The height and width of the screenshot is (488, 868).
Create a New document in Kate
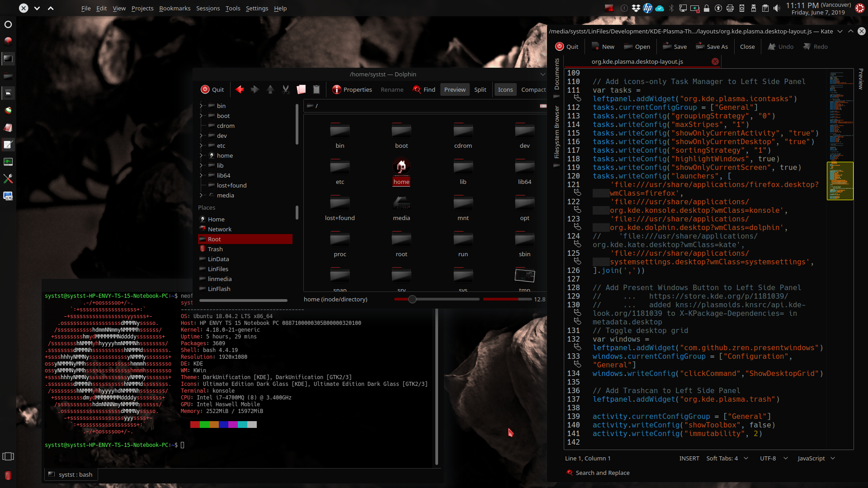tap(603, 47)
